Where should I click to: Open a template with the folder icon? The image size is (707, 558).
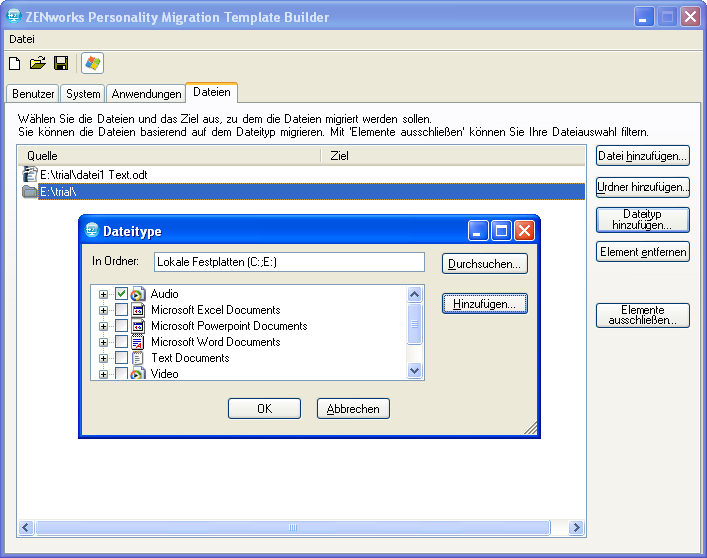(38, 63)
